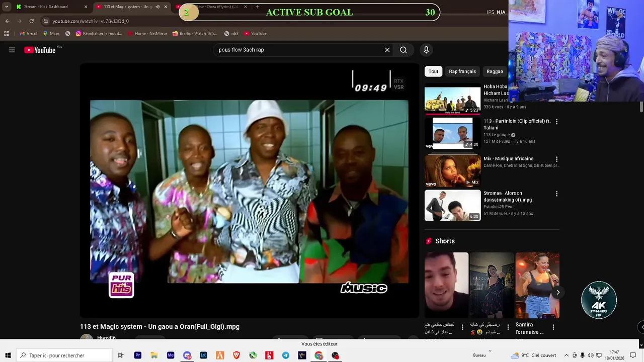Open the system volume icon
Screen dimensions: 644x362
pos(591,355)
